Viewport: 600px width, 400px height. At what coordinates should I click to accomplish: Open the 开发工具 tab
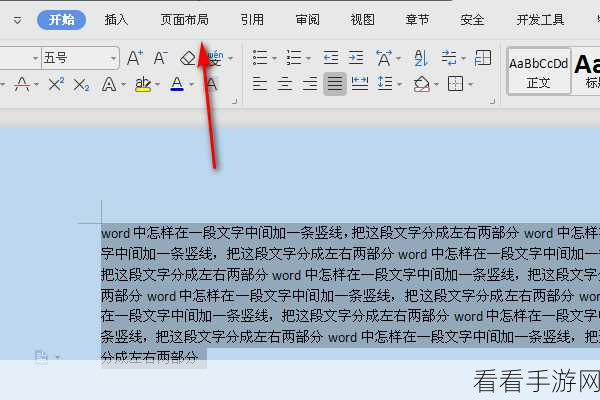coord(540,20)
